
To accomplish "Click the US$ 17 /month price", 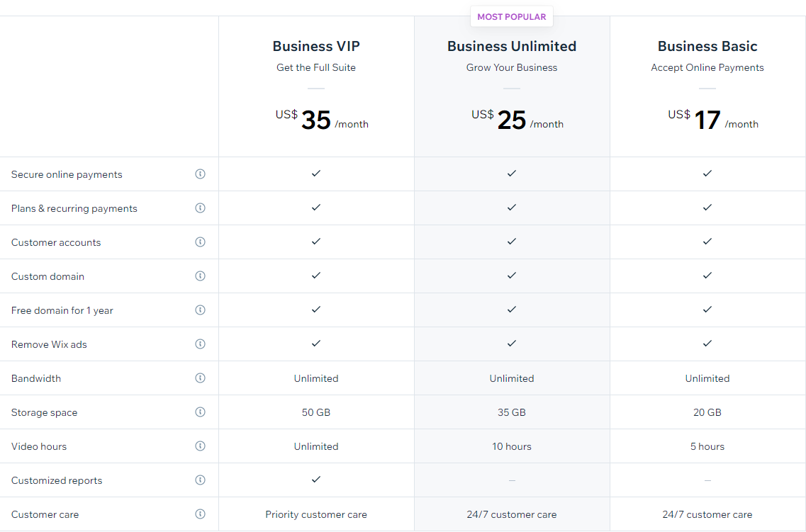I will click(713, 120).
